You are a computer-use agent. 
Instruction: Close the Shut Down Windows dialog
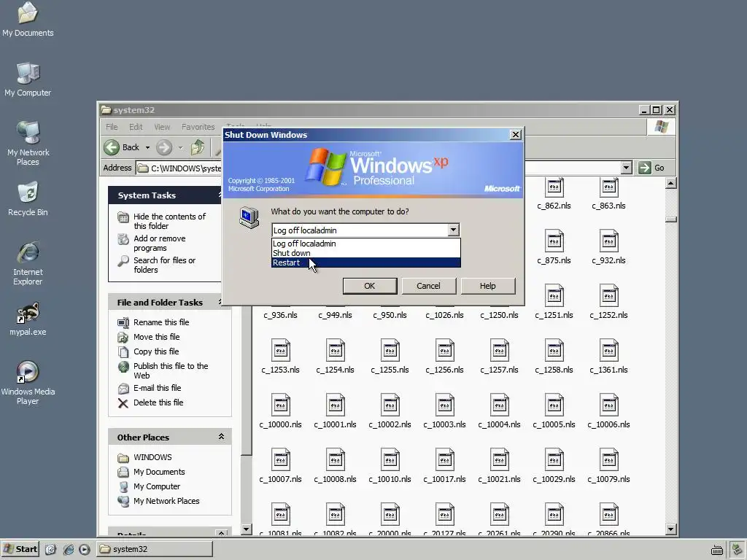(516, 135)
